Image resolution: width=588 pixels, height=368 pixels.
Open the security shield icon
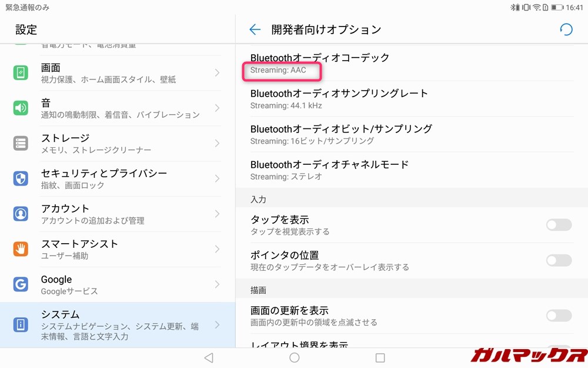click(x=21, y=178)
